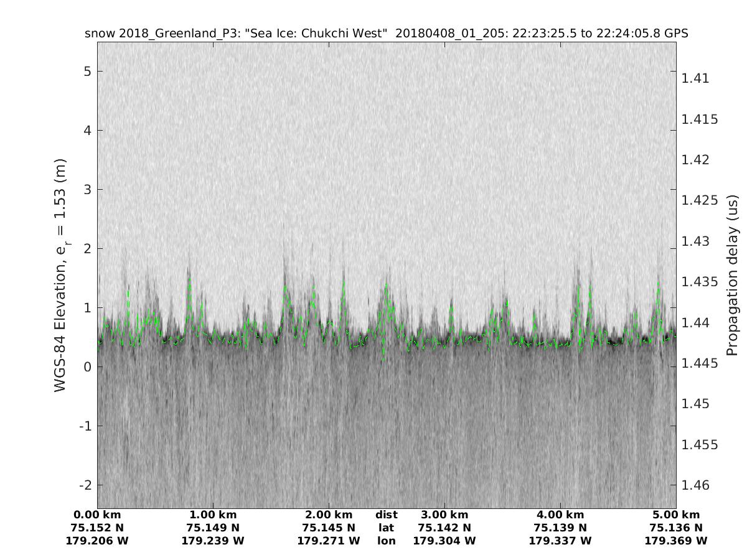Click elevation tick label -2 on left axis
This screenshot has height=560, width=747.
(85, 485)
